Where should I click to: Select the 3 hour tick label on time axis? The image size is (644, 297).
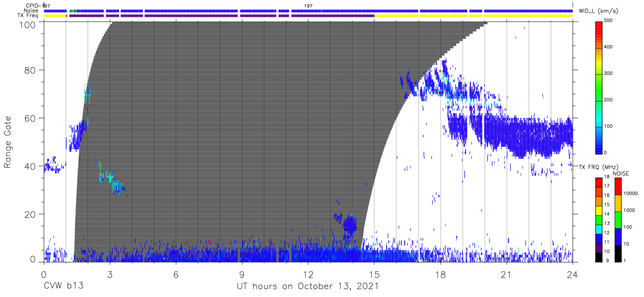point(110,275)
